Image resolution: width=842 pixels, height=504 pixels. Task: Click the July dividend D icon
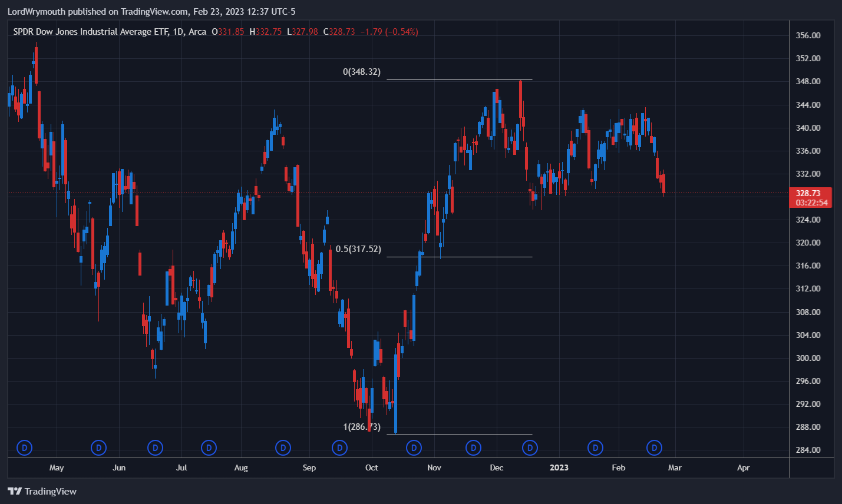(209, 448)
